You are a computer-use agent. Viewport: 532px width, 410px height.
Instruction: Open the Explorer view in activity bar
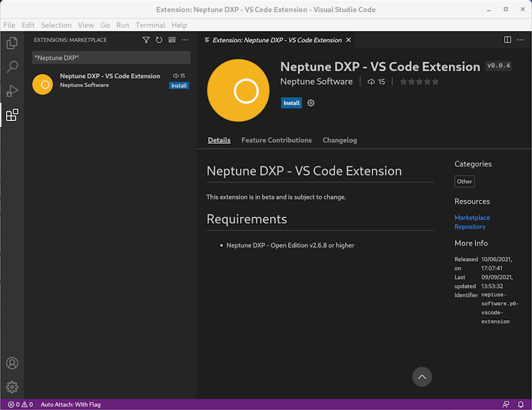[12, 43]
